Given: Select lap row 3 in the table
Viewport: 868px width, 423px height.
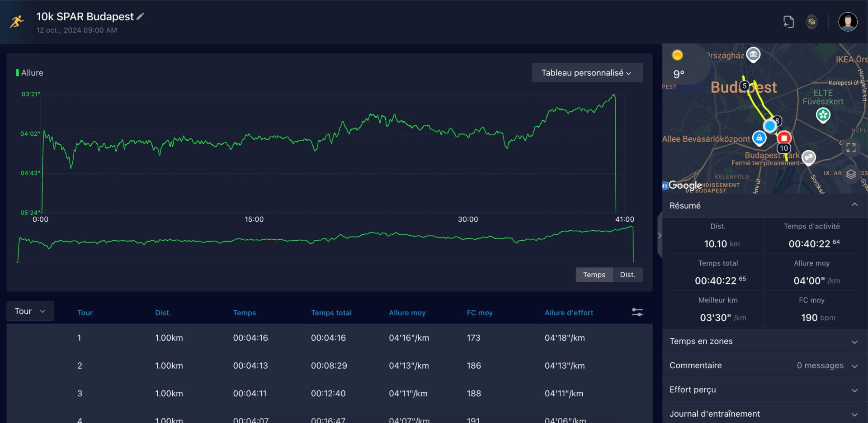Looking at the screenshot, I should (330, 394).
